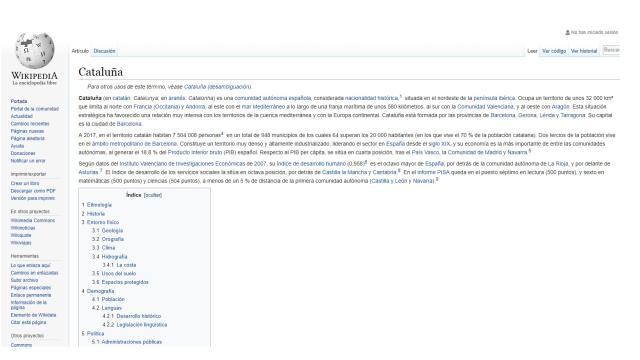Click Lo que enlaza aquí

(x=31, y=265)
